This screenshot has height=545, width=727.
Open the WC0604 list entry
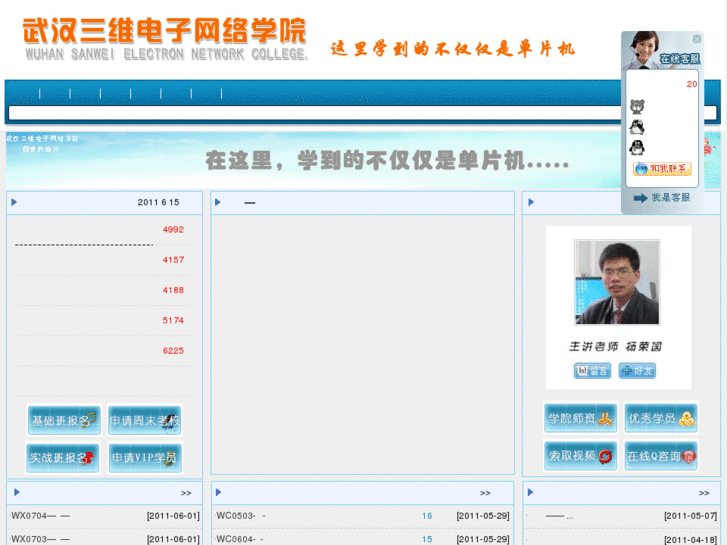pyautogui.click(x=240, y=539)
